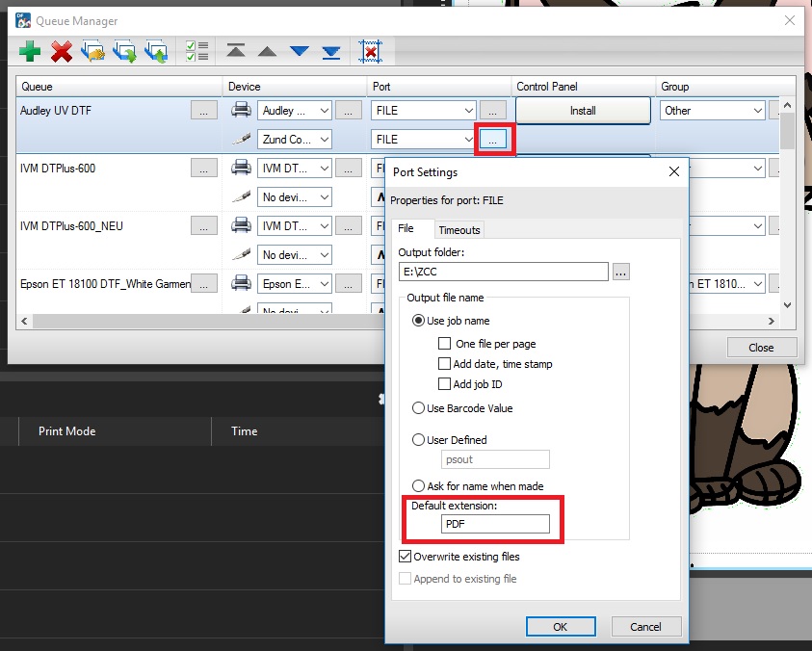The height and width of the screenshot is (651, 812).
Task: Pick the Ask for name when made option
Action: pos(418,485)
